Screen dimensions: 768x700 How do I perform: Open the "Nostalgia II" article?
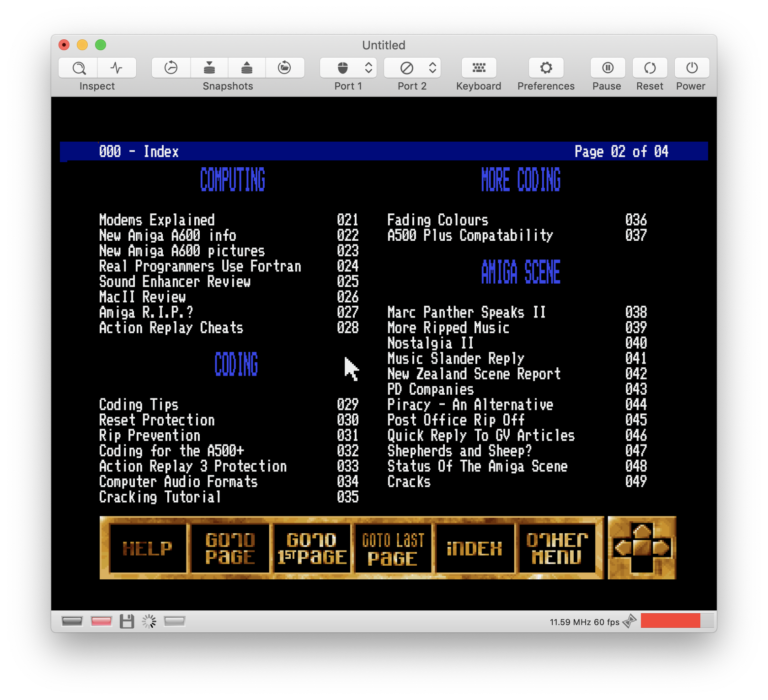(431, 343)
